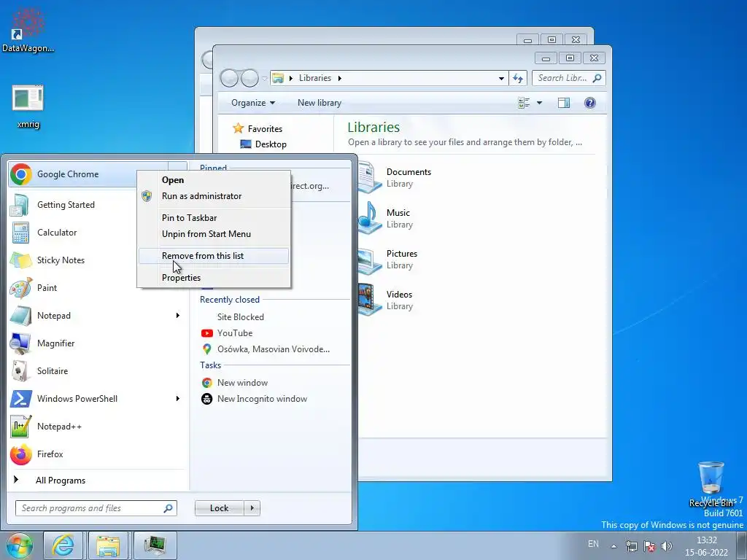Click arrow after Libraries in address bar

[340, 78]
